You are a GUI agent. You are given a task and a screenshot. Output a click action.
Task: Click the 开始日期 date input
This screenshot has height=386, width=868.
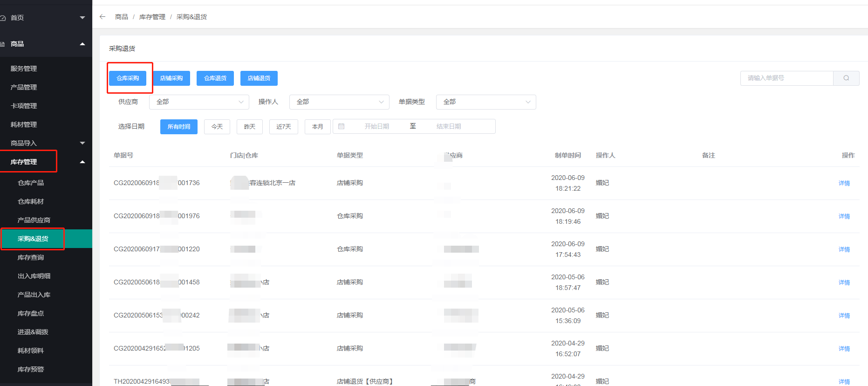coord(376,126)
